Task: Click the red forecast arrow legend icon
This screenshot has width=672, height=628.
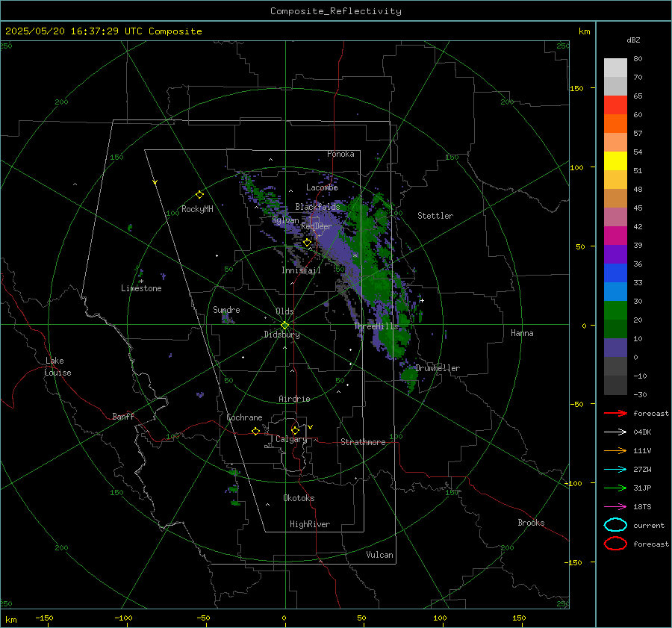Action: (x=615, y=413)
